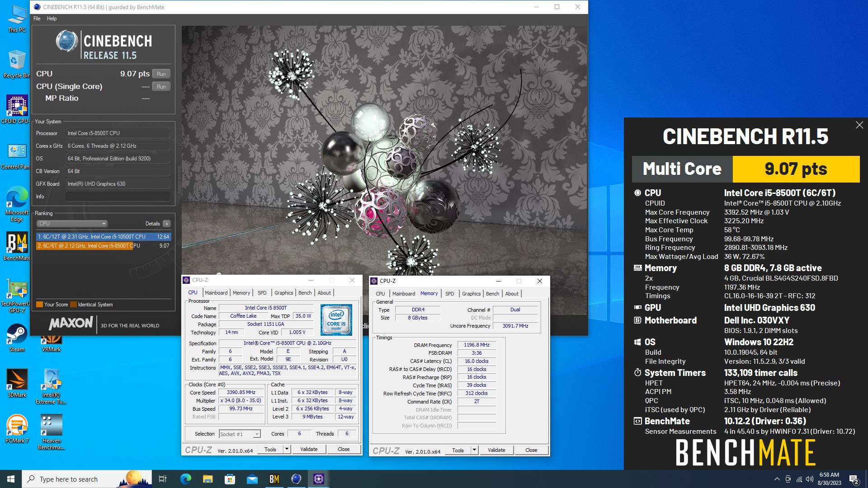Click Tools button in right CPU-Z
This screenshot has height=488, width=868.
click(458, 450)
